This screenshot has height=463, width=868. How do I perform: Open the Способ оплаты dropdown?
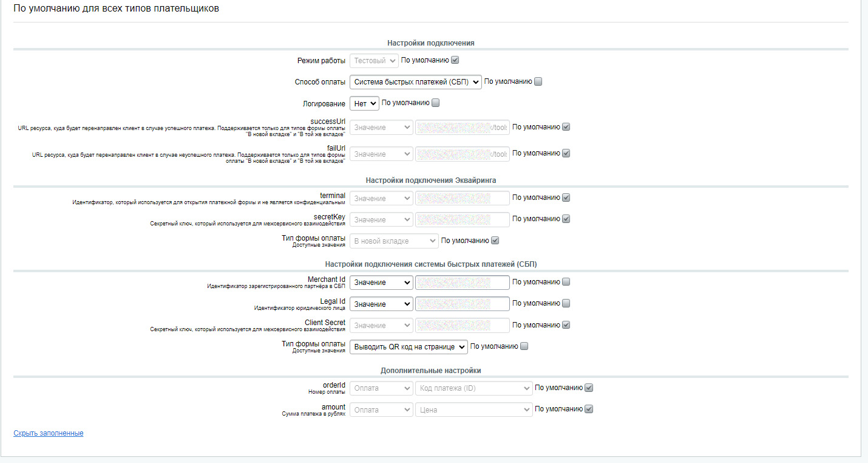click(x=415, y=82)
